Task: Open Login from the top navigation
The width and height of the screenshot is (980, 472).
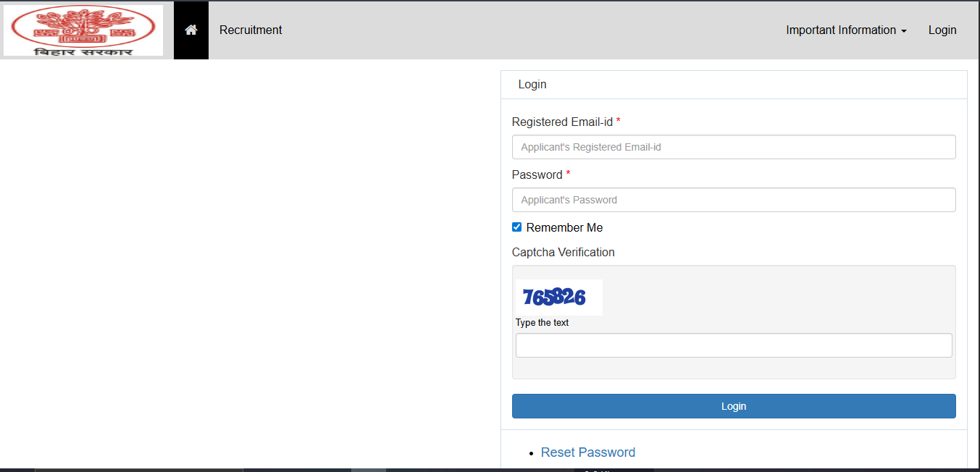Action: pos(942,30)
